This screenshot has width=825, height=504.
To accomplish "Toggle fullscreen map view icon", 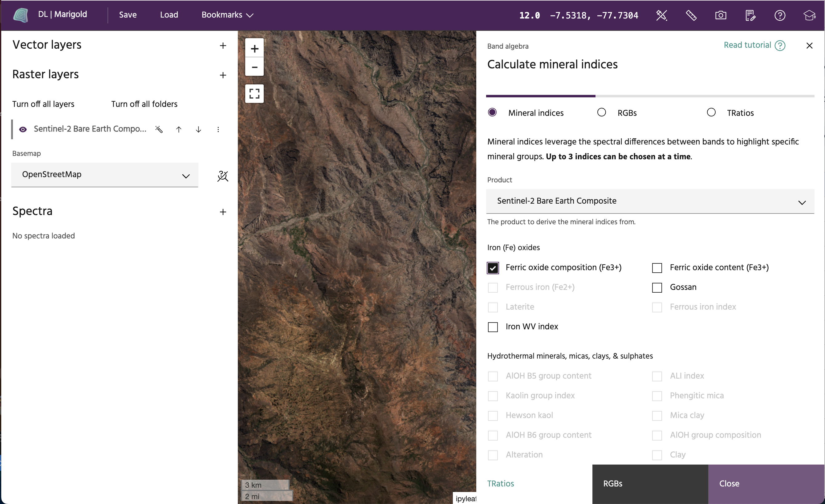I will pos(254,93).
